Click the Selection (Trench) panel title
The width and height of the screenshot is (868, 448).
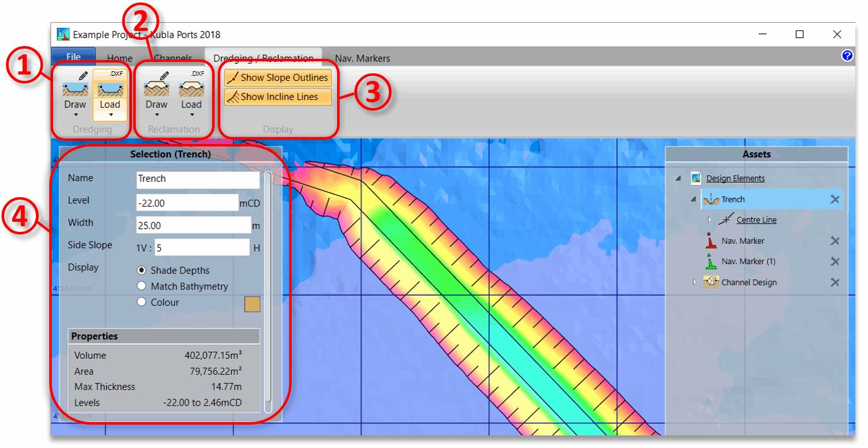point(170,154)
